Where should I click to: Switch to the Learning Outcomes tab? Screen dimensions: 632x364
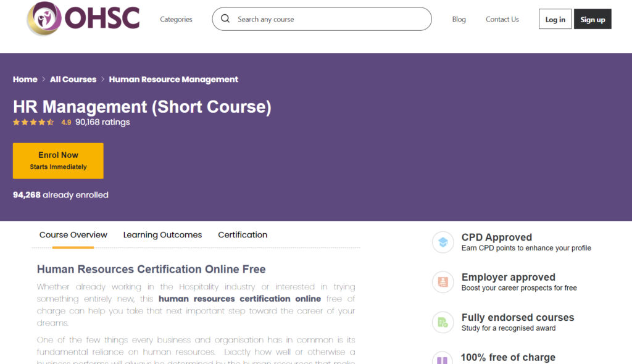pyautogui.click(x=162, y=235)
